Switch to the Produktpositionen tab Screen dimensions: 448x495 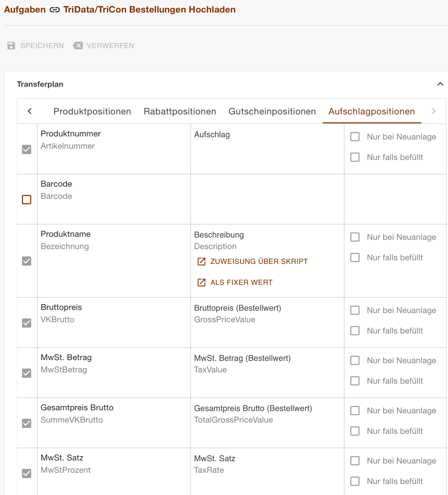pyautogui.click(x=92, y=111)
